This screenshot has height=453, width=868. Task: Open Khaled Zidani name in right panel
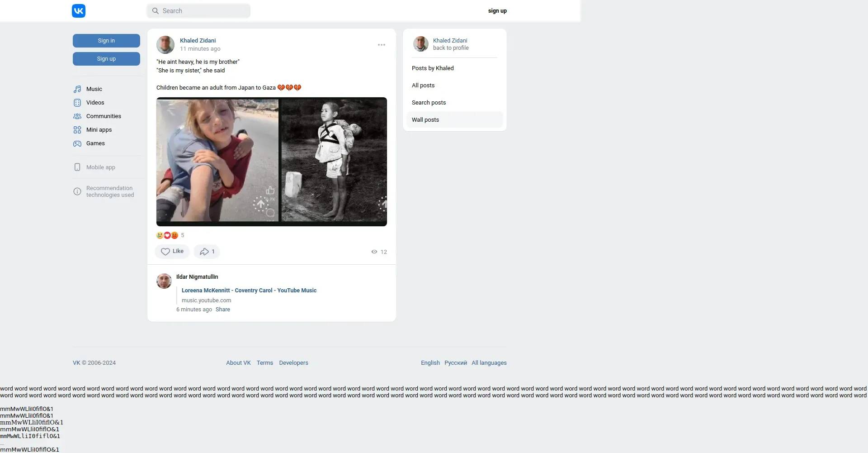(450, 41)
